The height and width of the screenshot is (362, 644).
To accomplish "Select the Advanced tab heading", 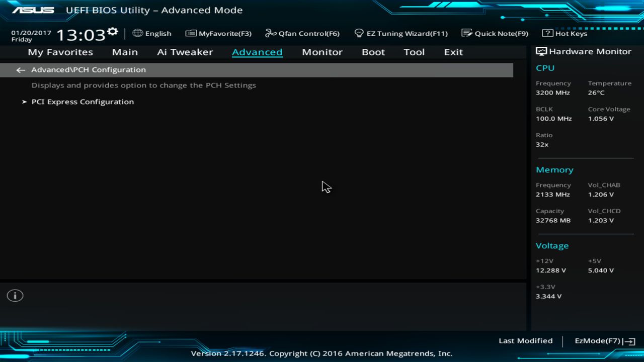I will point(257,52).
